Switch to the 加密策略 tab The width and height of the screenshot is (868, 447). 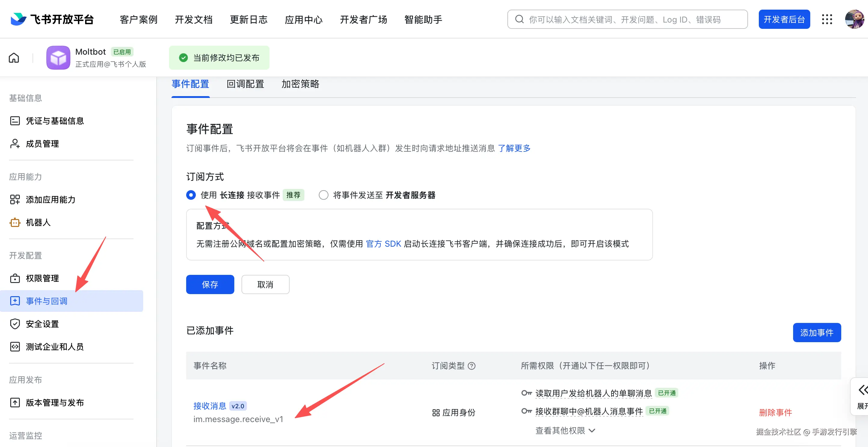(300, 84)
